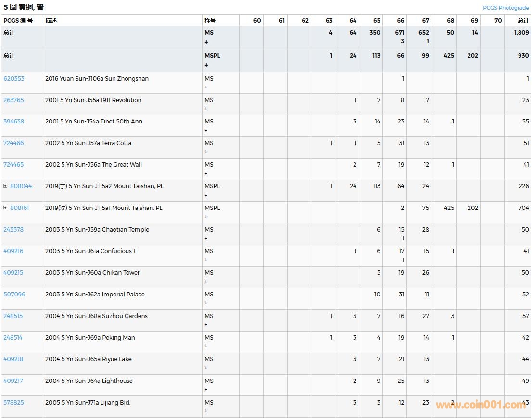
Task: Open coin entry 394638
Action: (x=13, y=122)
